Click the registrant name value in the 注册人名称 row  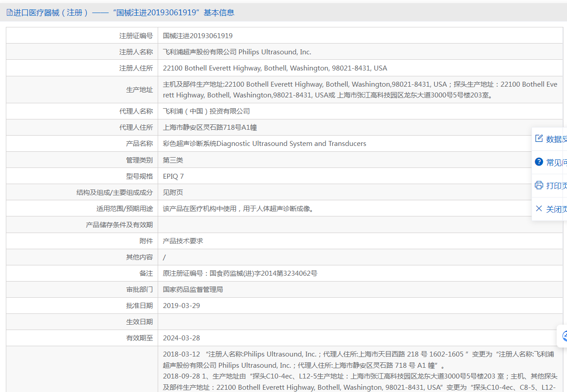(x=237, y=52)
